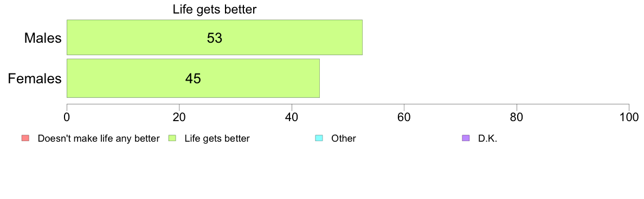
Task: Click the 80 tick label on axis
Action: pos(517,117)
